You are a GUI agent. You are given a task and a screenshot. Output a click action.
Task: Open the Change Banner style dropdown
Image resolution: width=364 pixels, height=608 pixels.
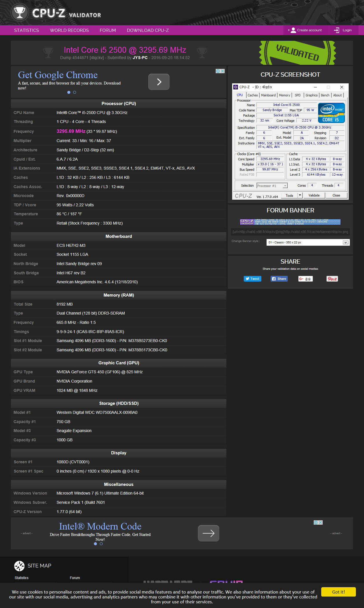[x=345, y=243]
